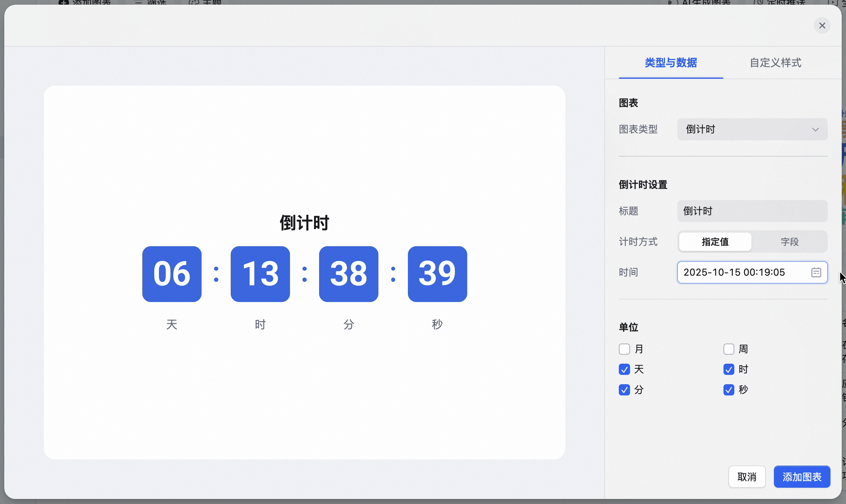
Task: Enable the 周 unit checkbox
Action: [729, 349]
